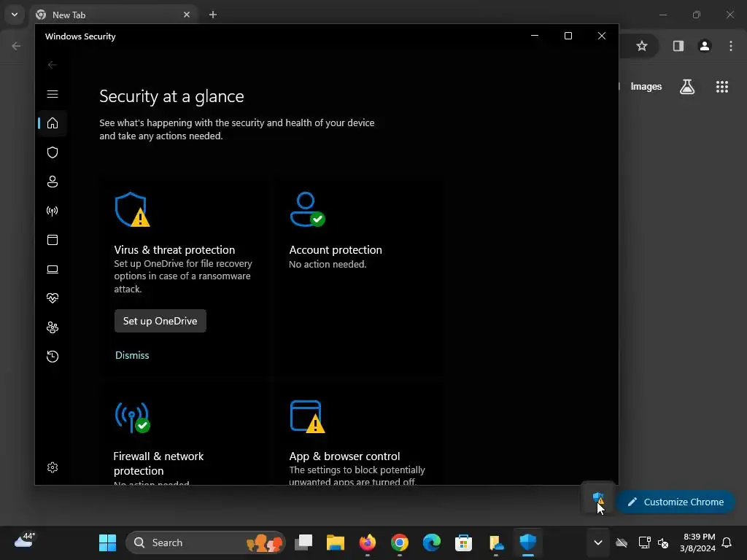
Task: Click the App & browser control warning tile icon
Action: [x=307, y=417]
